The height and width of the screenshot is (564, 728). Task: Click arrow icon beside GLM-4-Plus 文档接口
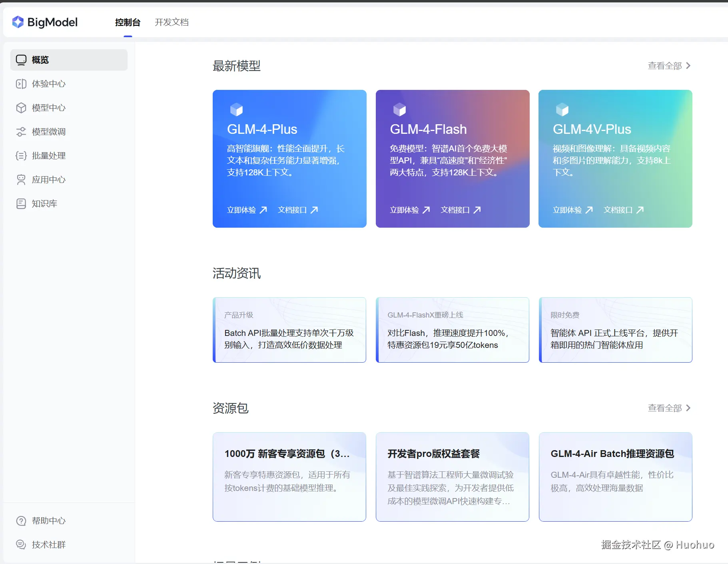(x=315, y=210)
